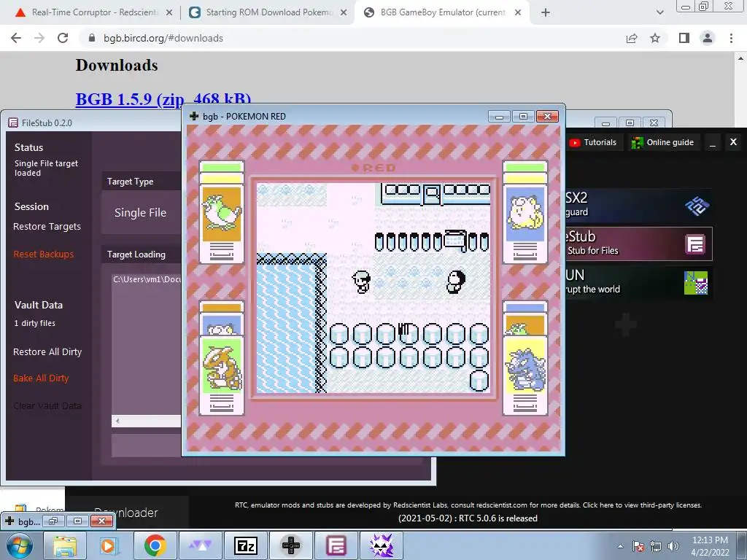747x560 pixels.
Task: Select the PCSX2 entry in RTC launcher
Action: (639, 206)
